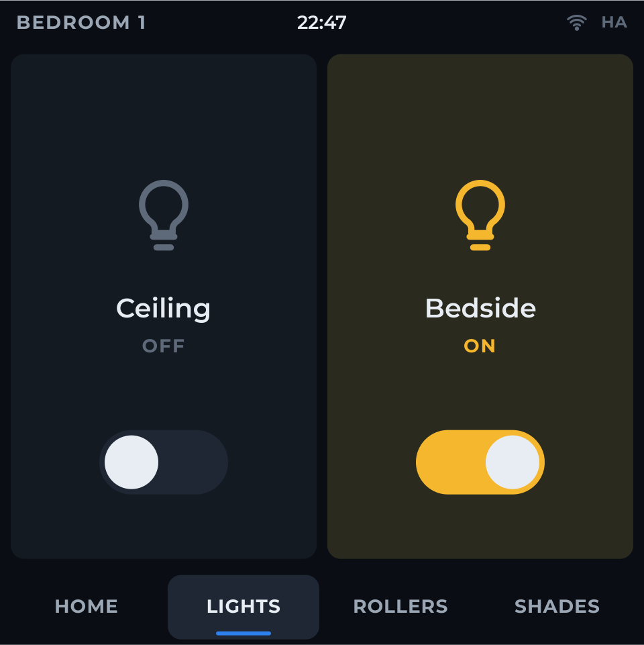Turn off the Bedside light switch
The width and height of the screenshot is (644, 645).
[480, 462]
